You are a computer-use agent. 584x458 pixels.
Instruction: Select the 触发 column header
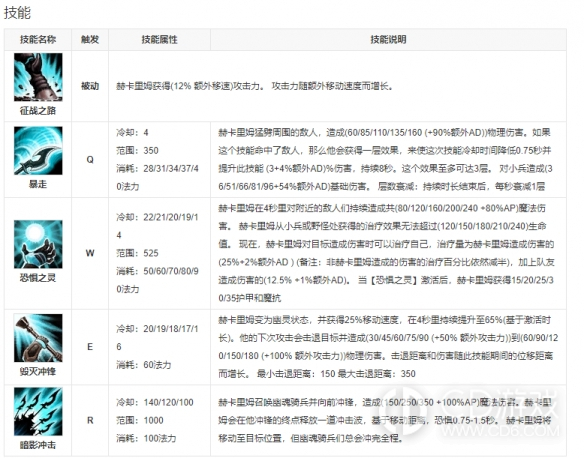coord(90,39)
